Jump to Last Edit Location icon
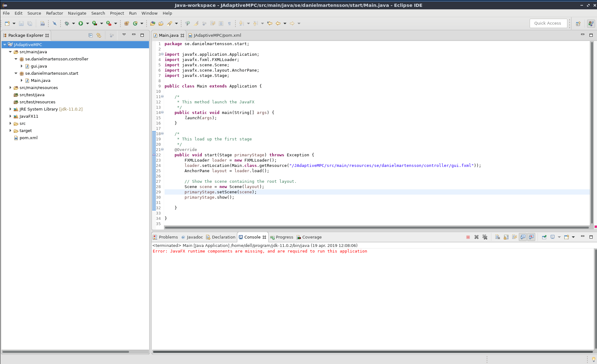Image resolution: width=597 pixels, height=364 pixels. coord(270,23)
